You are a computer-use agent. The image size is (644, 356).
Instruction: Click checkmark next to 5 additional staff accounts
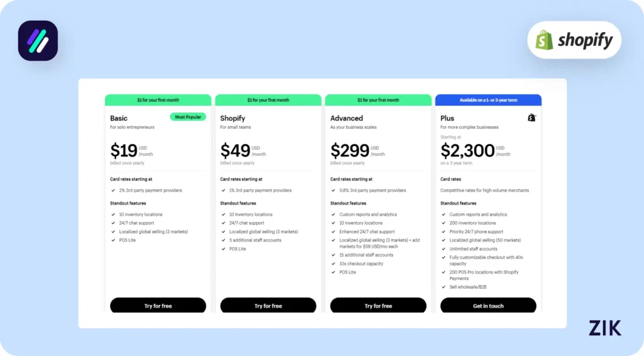tap(223, 240)
